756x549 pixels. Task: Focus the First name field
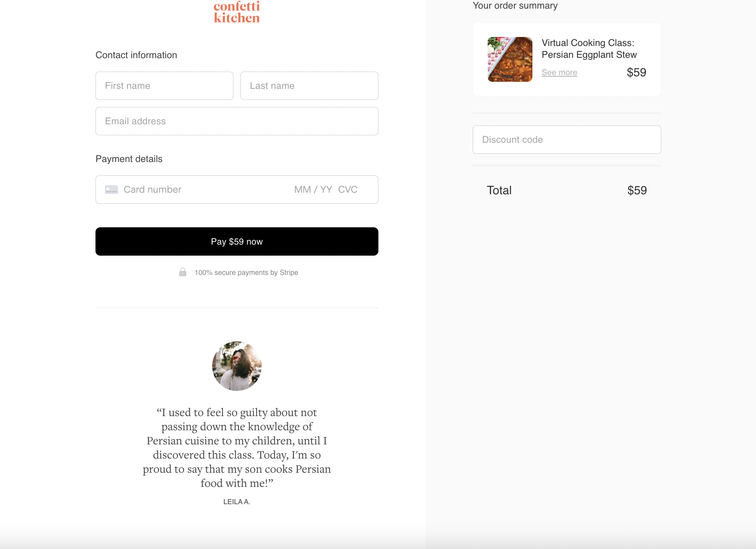pos(164,86)
